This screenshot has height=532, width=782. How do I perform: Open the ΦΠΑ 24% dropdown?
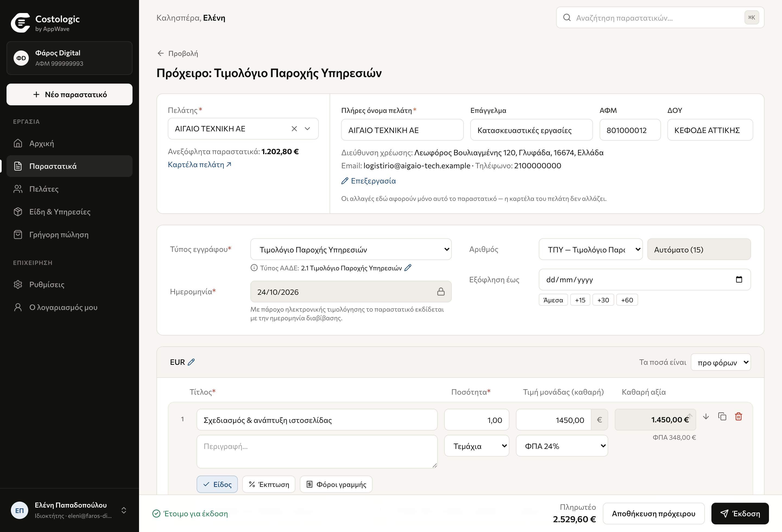562,446
